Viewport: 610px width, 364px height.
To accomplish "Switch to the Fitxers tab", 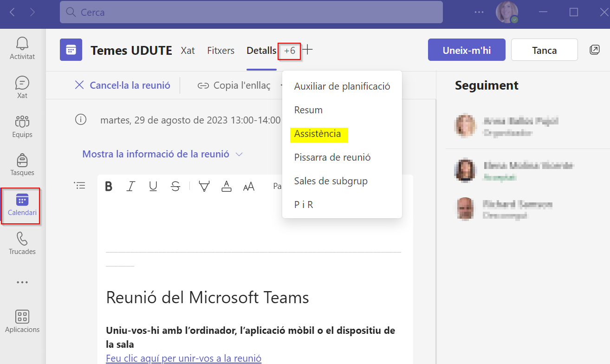I will (x=221, y=51).
